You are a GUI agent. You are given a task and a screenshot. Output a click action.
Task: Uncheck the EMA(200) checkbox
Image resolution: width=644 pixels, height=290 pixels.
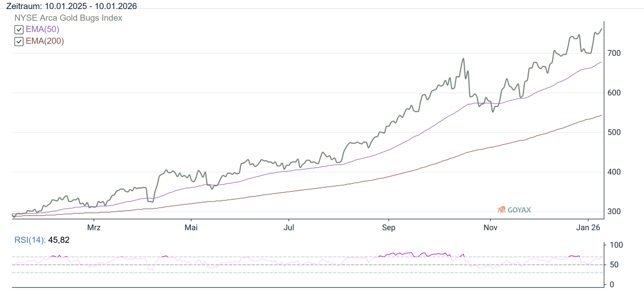[19, 42]
